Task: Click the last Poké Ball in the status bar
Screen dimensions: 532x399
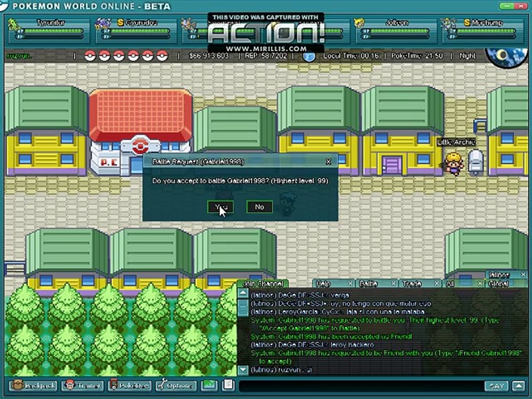Action: (162, 55)
